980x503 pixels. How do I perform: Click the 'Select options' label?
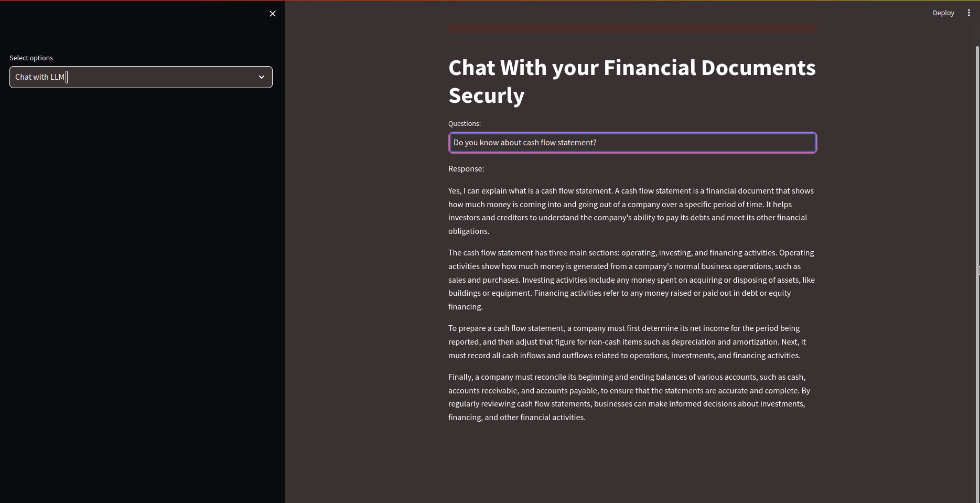31,58
